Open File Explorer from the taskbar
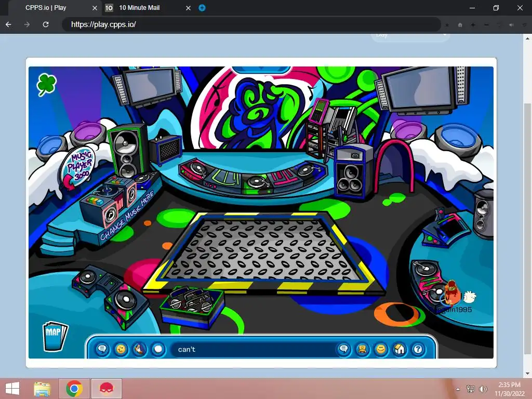The image size is (532, 399). point(42,389)
